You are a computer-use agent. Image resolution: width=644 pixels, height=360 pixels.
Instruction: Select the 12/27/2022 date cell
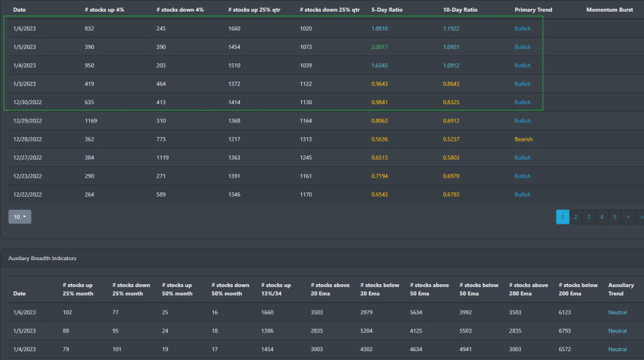(28, 157)
